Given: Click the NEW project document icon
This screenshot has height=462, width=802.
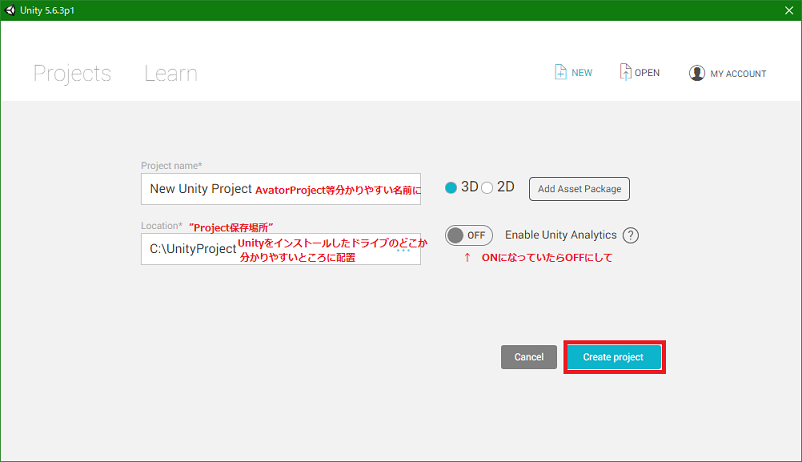Looking at the screenshot, I should [561, 72].
